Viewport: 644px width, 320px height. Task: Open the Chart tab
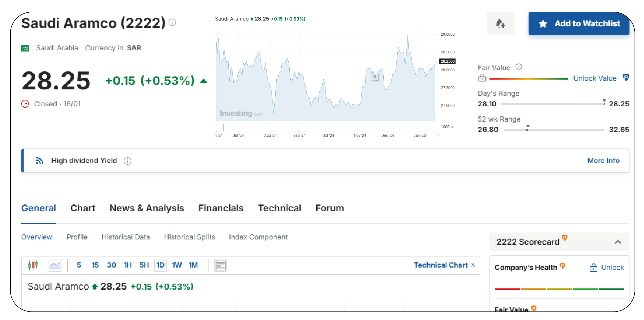click(83, 208)
